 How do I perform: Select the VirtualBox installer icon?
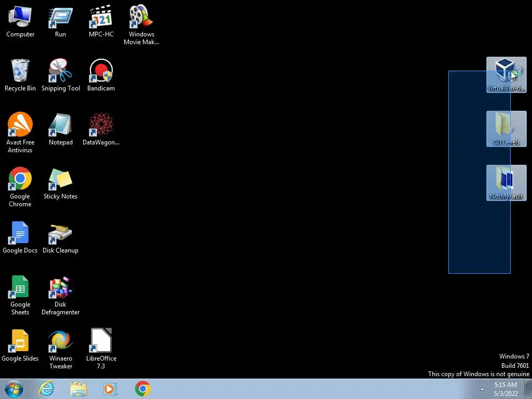point(506,75)
